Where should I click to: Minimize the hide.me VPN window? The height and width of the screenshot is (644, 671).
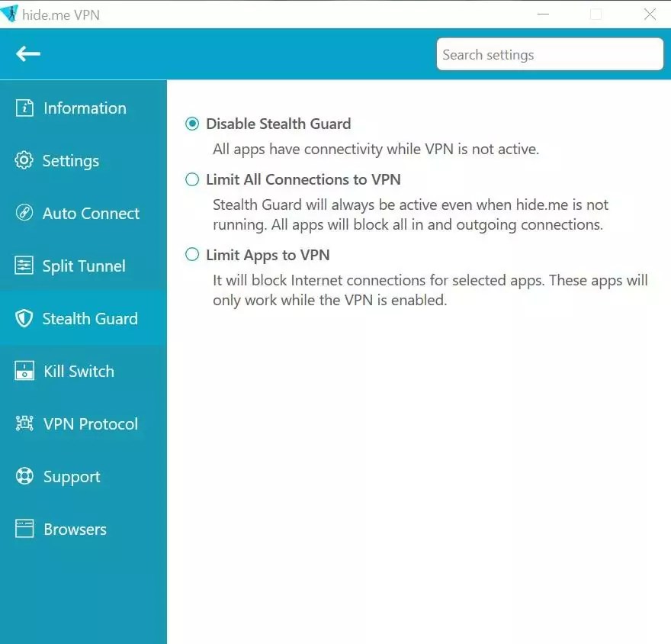pos(543,14)
